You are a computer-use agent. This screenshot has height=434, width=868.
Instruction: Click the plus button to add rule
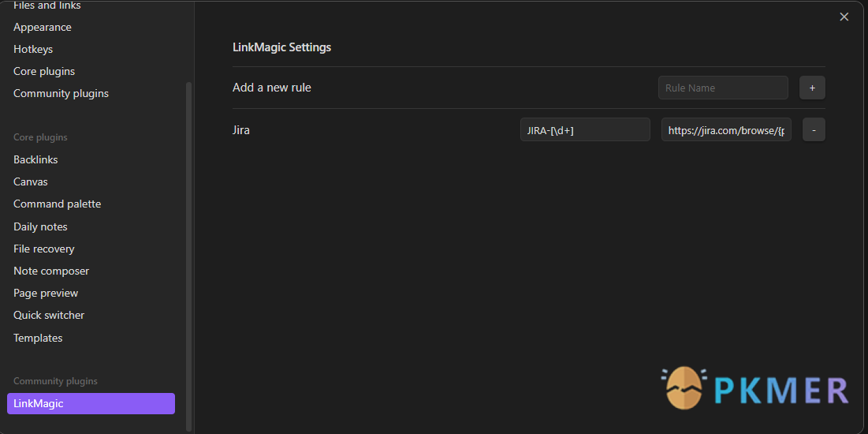click(812, 88)
